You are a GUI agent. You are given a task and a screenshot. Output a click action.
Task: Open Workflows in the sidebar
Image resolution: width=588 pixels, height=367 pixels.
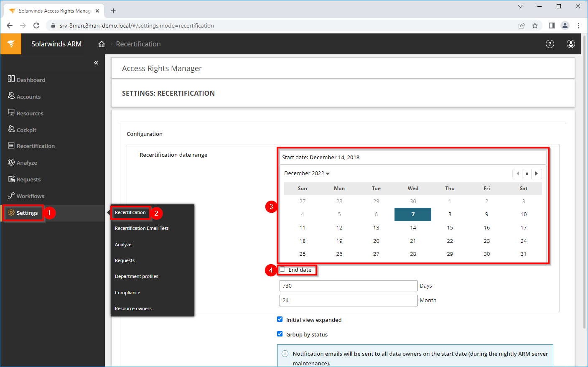[x=30, y=196]
